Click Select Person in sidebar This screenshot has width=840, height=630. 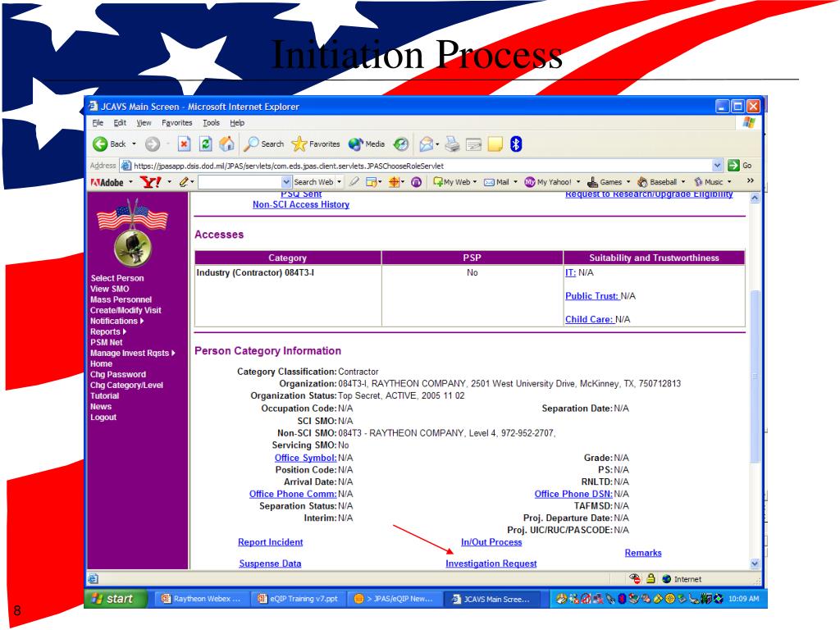116,278
